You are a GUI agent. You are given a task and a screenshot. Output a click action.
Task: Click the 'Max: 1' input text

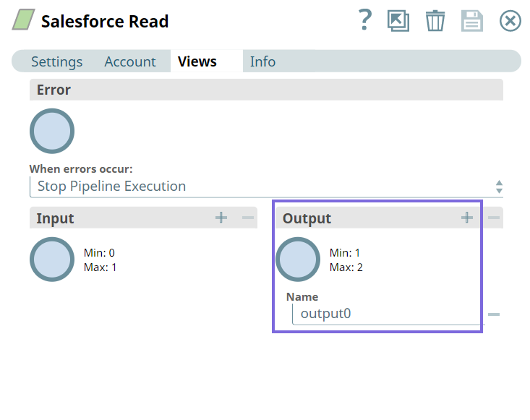tap(100, 267)
